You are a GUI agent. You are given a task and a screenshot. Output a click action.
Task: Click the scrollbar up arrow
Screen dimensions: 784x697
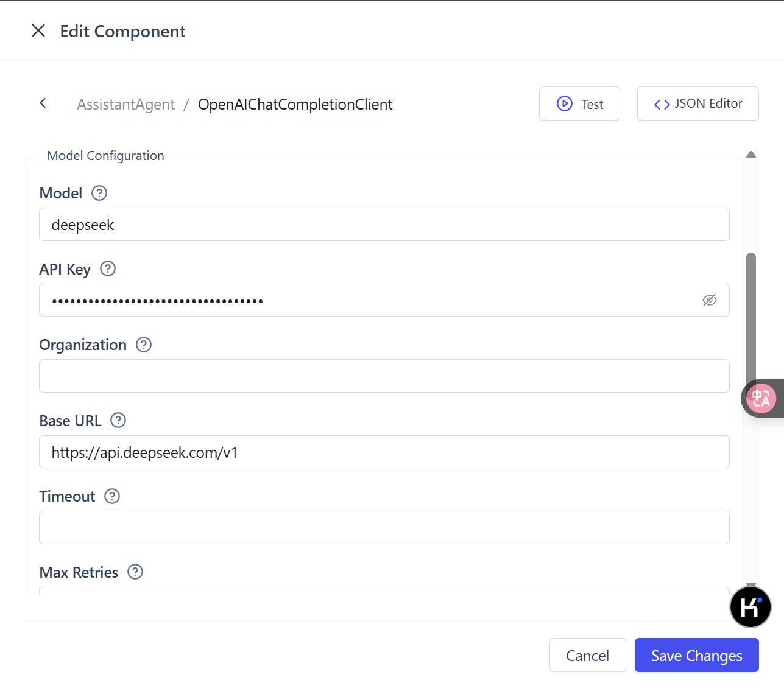click(x=751, y=155)
